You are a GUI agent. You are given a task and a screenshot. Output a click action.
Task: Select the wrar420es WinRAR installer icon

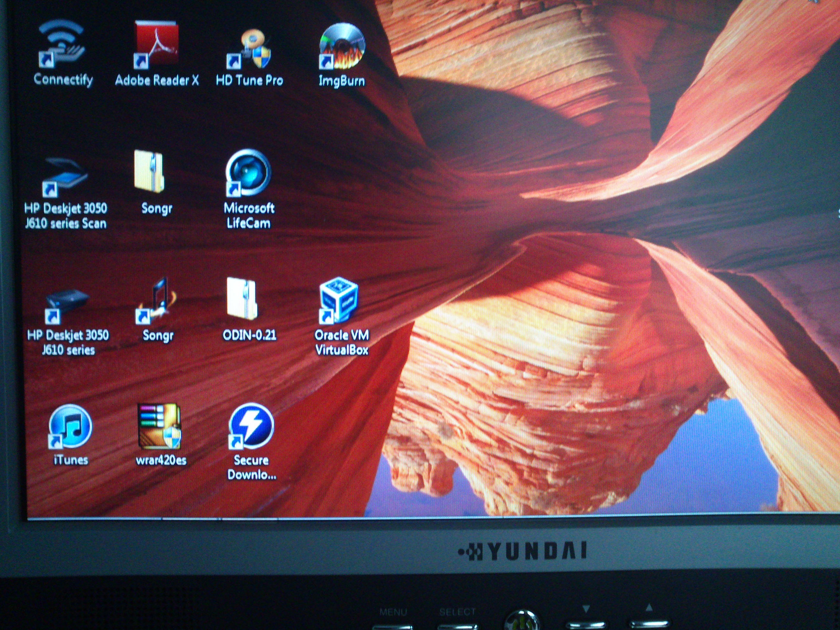pos(159,426)
